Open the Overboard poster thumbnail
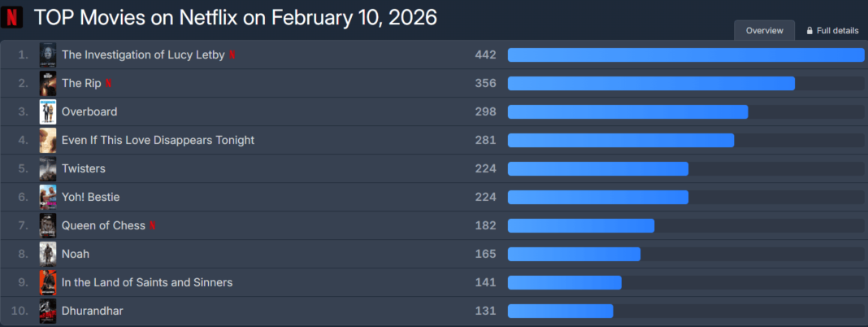 pyautogui.click(x=48, y=112)
